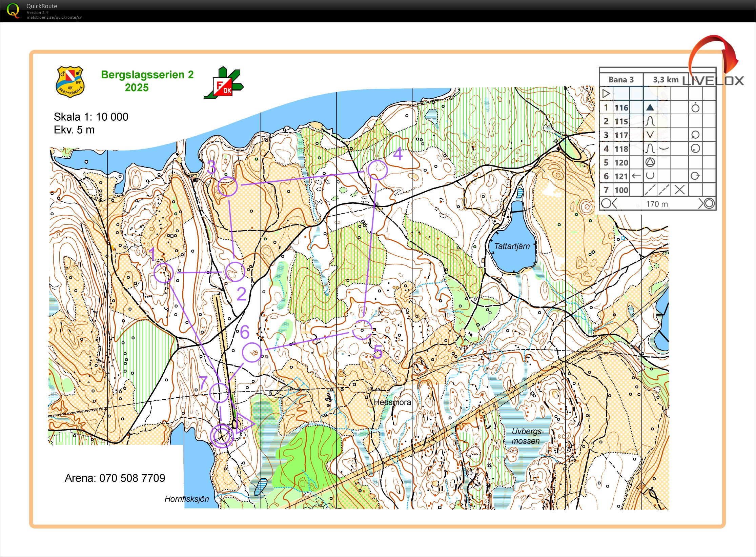The image size is (756, 557).
Task: Click the double-circle finish marker on the map
Action: point(222,436)
